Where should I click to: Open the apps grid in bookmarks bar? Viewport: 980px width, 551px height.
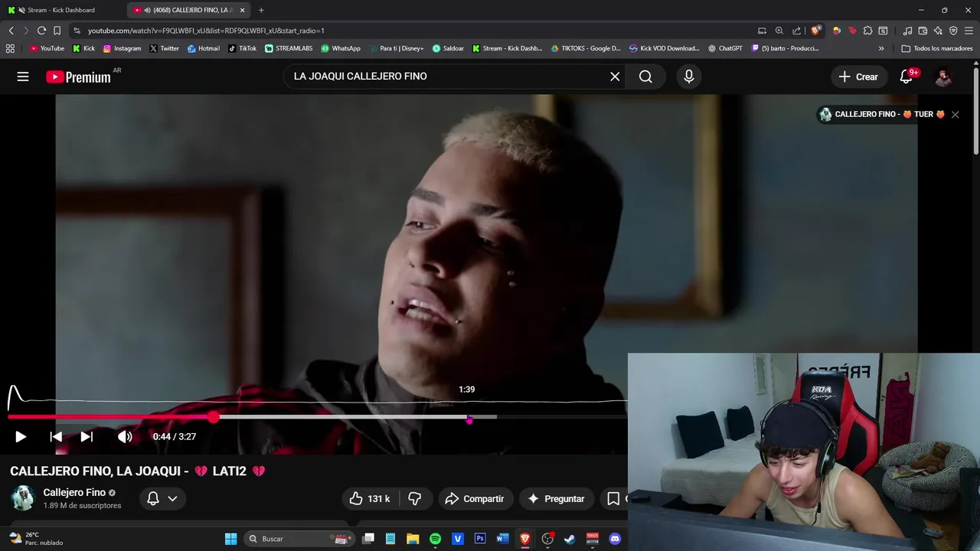[10, 48]
